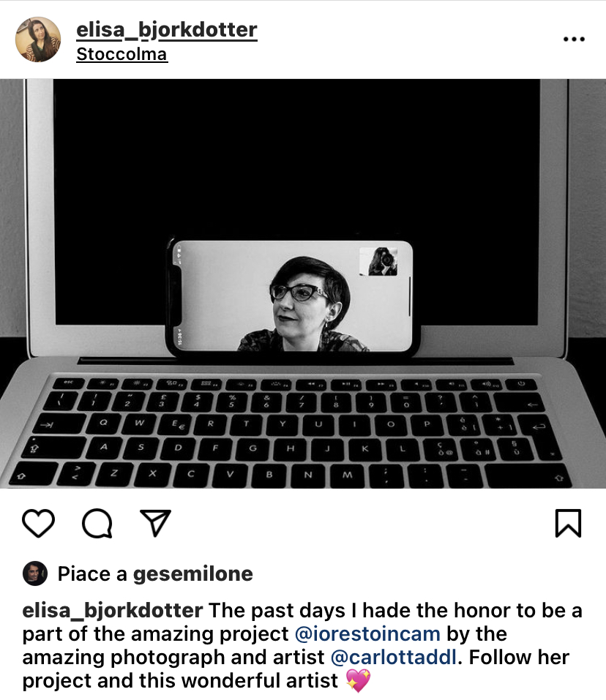Viewport: 606px width, 700px height.
Task: Open the three-dot more options menu
Action: click(574, 39)
